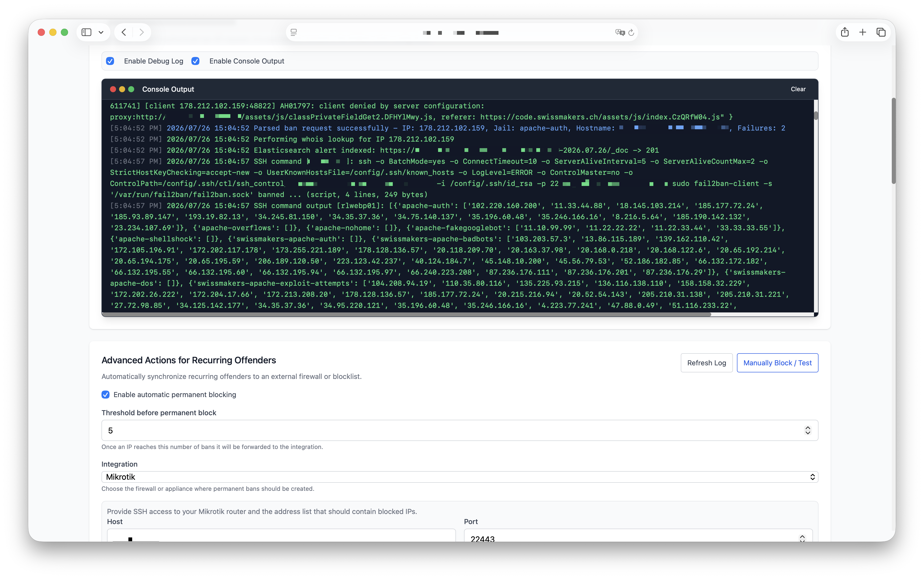Click 'Advanced Actions for Recurring Offenders' heading
Screen dimensions: 924x579
(x=189, y=360)
